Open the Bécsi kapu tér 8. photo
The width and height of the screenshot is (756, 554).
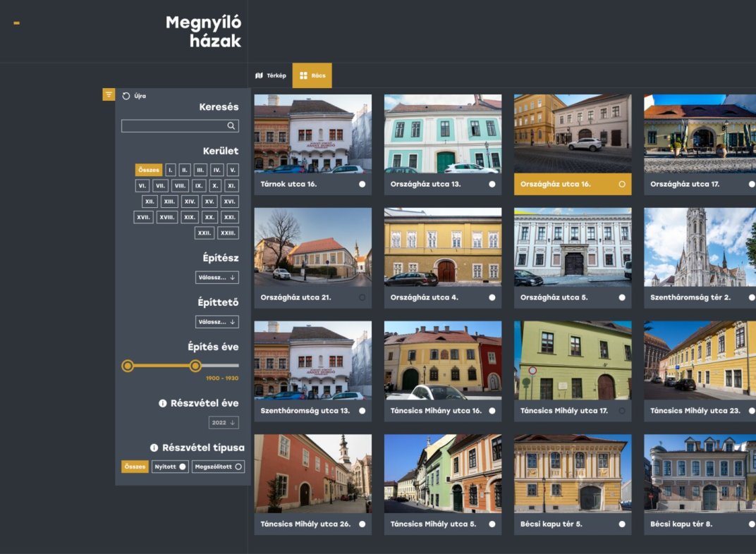click(700, 474)
